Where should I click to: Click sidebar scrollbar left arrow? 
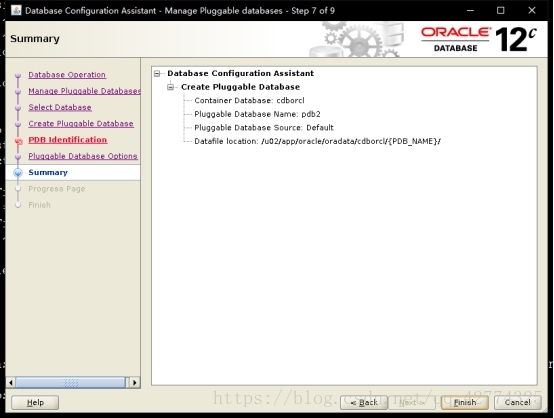(11, 383)
